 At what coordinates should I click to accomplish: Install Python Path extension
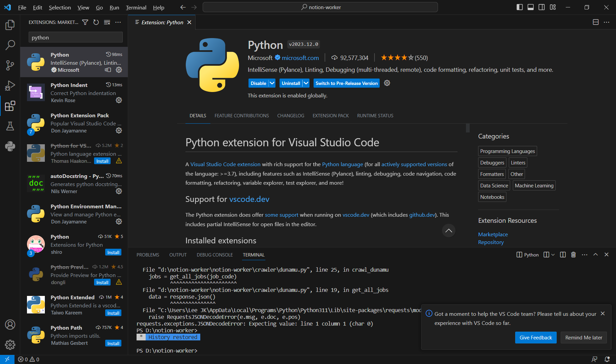[x=113, y=343]
